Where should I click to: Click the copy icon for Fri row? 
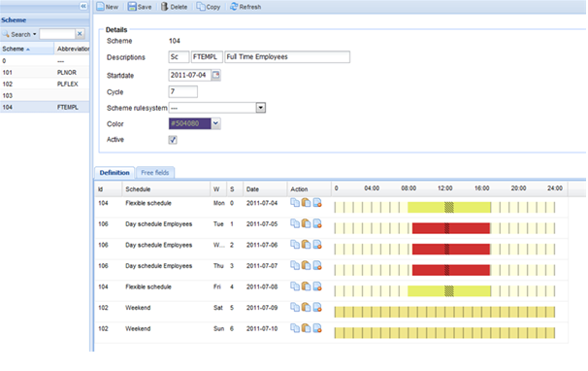pyautogui.click(x=295, y=287)
